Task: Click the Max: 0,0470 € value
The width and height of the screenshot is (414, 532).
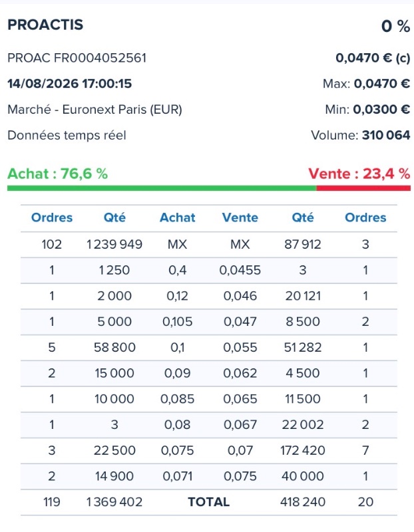Action: pos(366,84)
